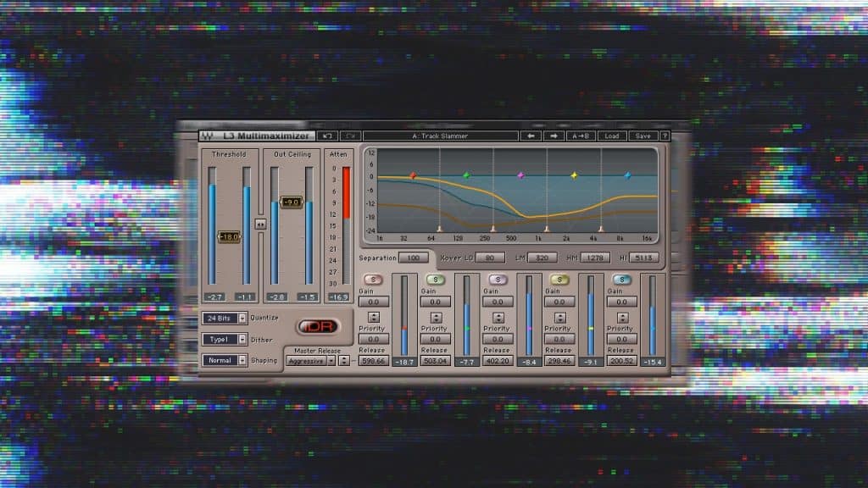Select the blue high band marker
Image resolution: width=868 pixels, height=488 pixels.
(x=628, y=175)
